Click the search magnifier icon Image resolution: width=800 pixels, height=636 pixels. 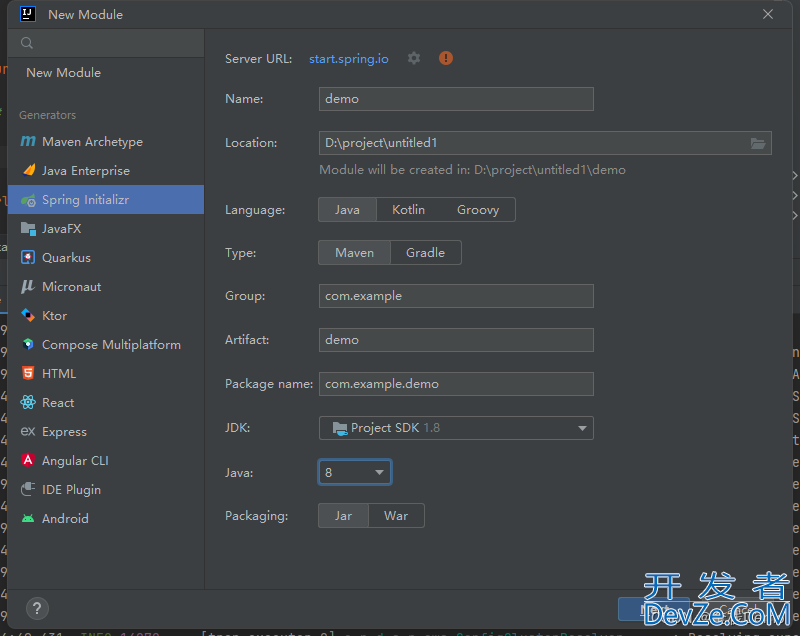tap(27, 43)
